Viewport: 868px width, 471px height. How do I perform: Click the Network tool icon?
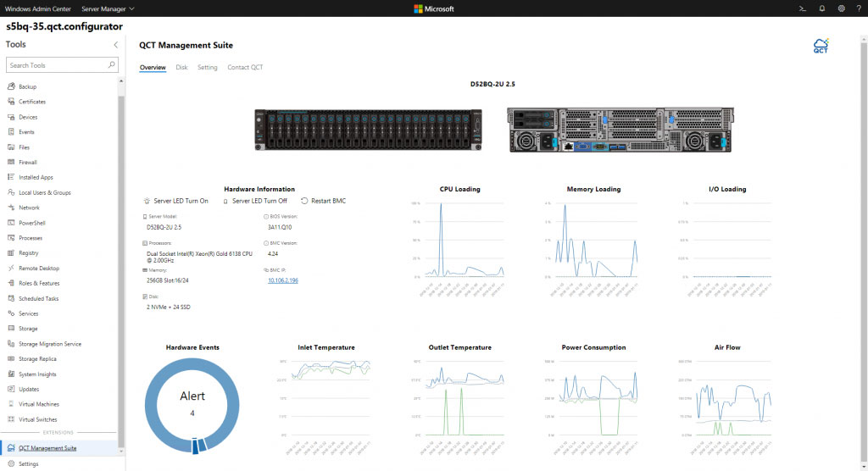tap(11, 208)
